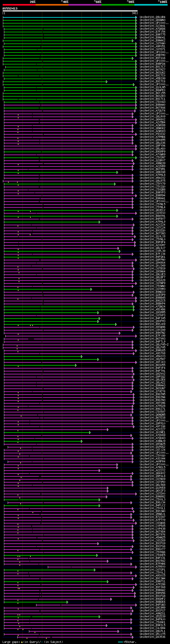
Task: Select the UniRef100_B9T116 label
Action: (152, 58)
